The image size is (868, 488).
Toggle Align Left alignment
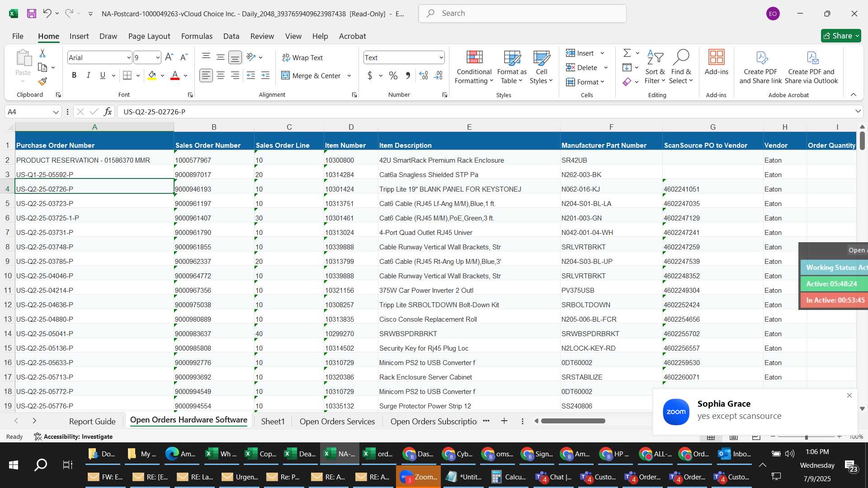point(206,75)
